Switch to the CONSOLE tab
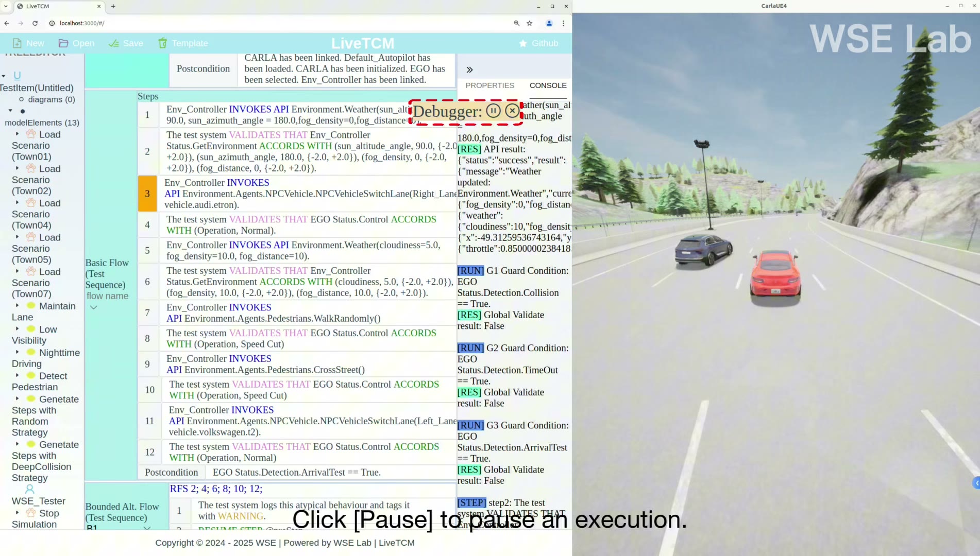The width and height of the screenshot is (980, 556). [x=548, y=85]
